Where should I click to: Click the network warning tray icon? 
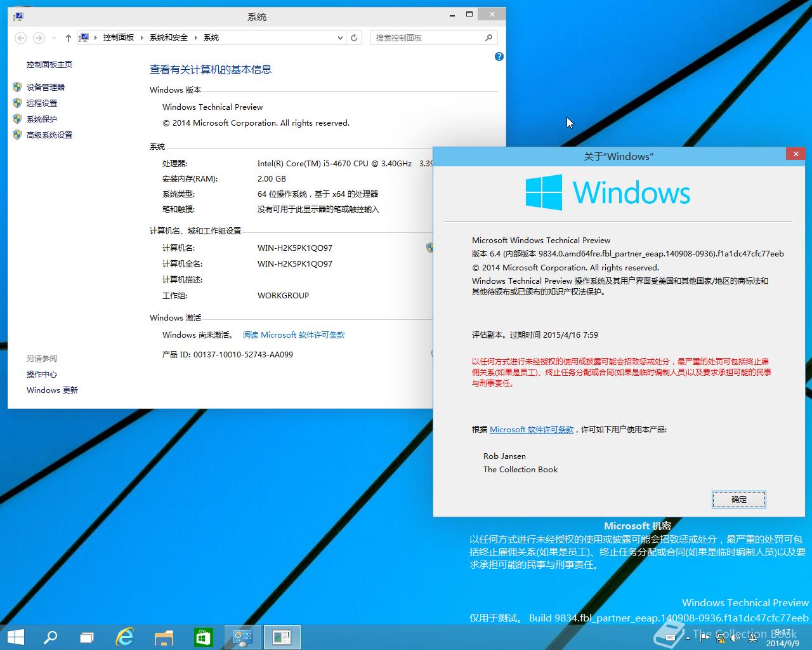720,638
